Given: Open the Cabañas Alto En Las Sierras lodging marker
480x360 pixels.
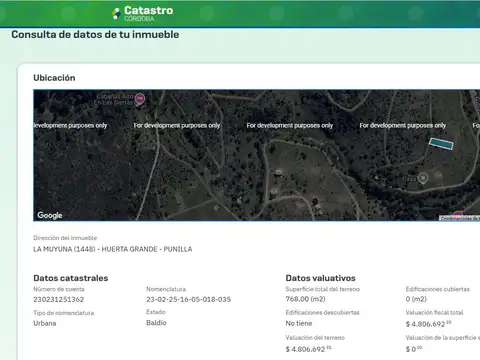Looking at the screenshot, I should [x=140, y=99].
